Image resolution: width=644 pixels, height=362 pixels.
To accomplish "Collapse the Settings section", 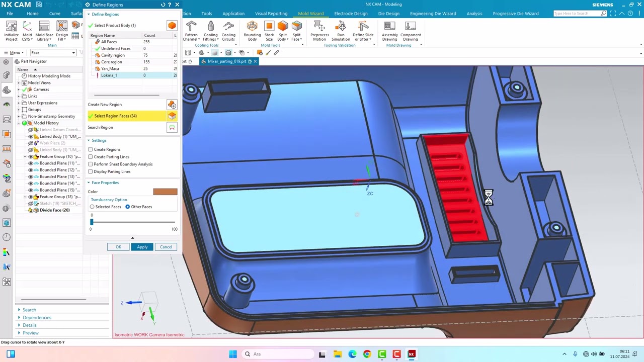I will pyautogui.click(x=89, y=140).
